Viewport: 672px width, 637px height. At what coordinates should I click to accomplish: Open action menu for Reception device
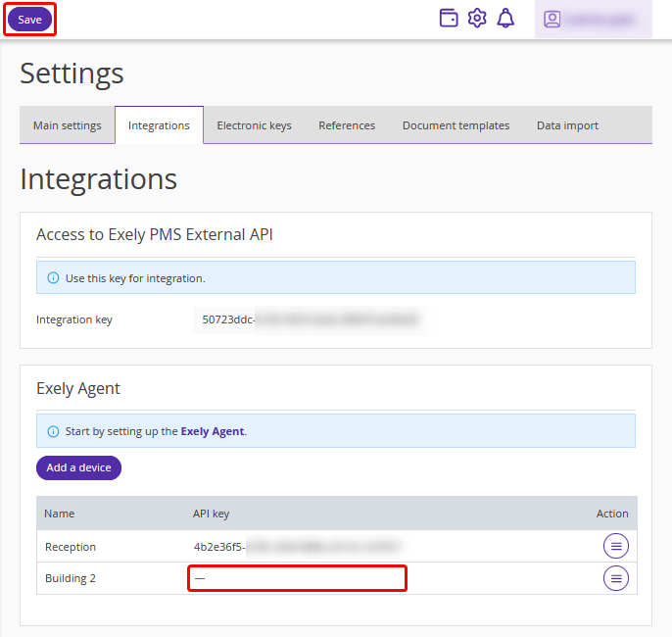point(615,547)
